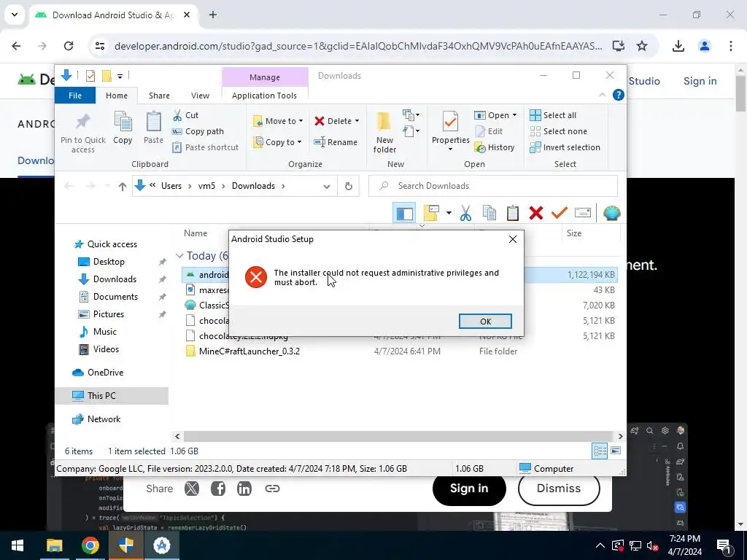Select the Manage contextual tab

(x=264, y=77)
